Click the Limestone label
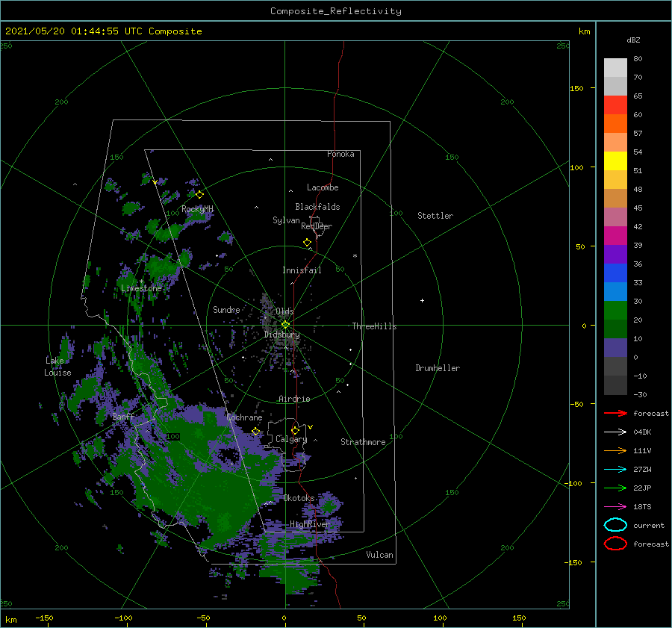This screenshot has width=672, height=628. 141,288
